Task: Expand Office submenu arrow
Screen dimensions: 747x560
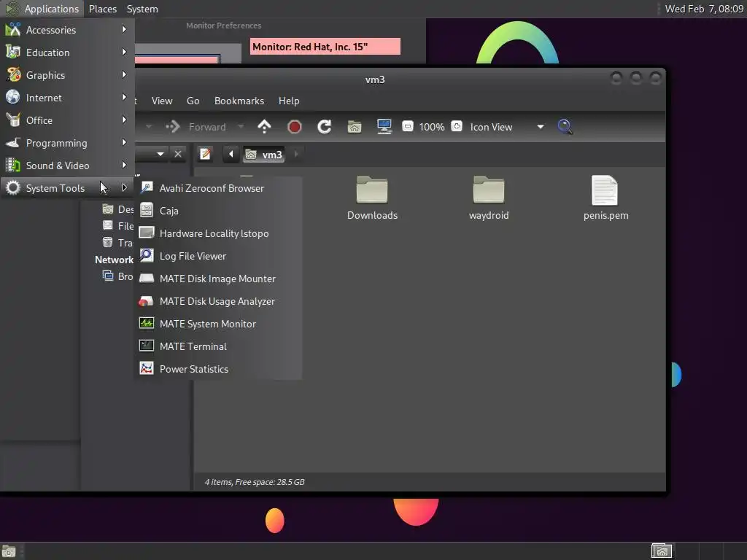Action: click(x=124, y=120)
